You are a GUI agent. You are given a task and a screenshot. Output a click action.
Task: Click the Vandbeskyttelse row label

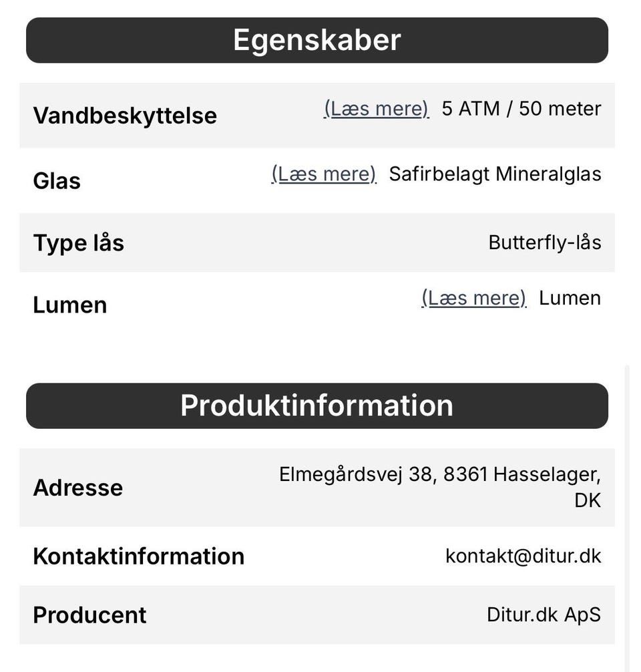coord(125,116)
